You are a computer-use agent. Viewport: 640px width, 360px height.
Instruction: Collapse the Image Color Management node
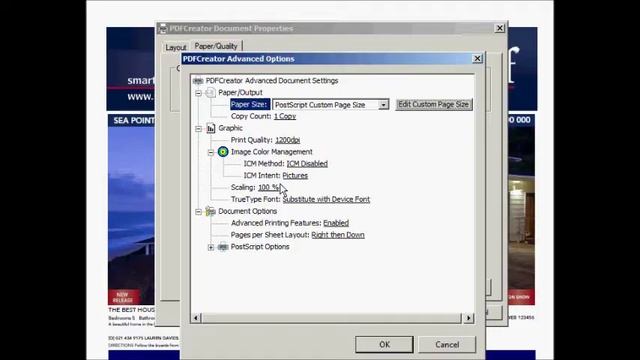coord(211,152)
